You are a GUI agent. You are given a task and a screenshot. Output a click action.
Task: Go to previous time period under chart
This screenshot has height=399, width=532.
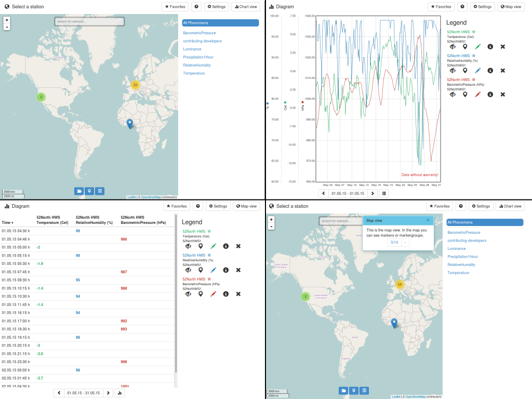point(323,193)
